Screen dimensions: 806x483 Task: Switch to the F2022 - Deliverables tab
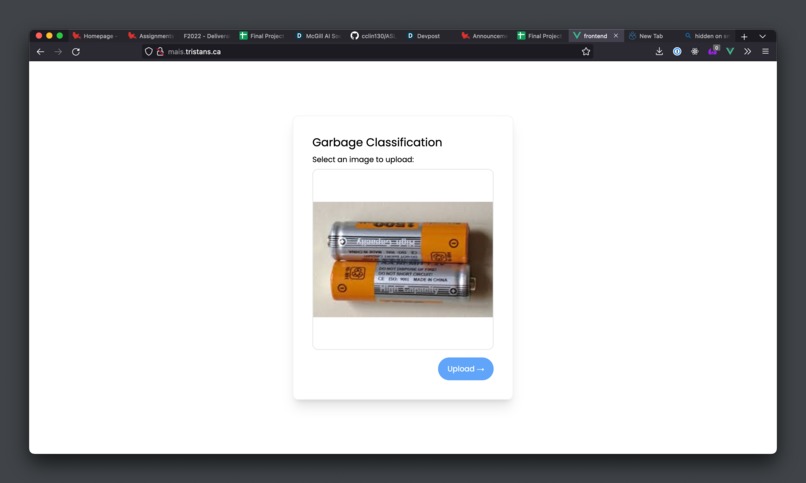point(206,36)
